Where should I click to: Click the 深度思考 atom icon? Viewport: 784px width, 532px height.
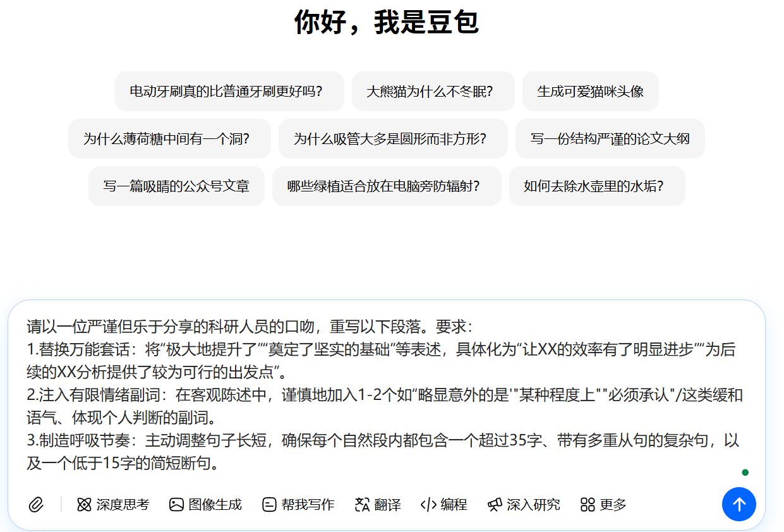coord(84,505)
